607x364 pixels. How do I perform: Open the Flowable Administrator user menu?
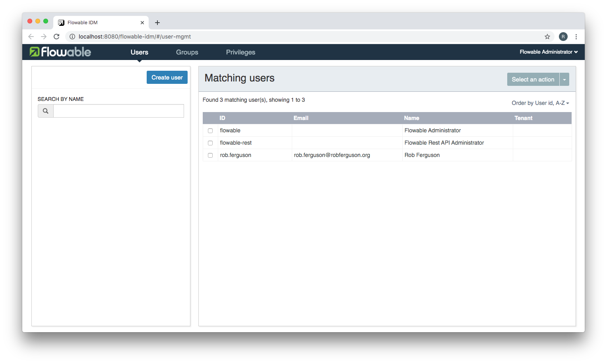(x=549, y=52)
